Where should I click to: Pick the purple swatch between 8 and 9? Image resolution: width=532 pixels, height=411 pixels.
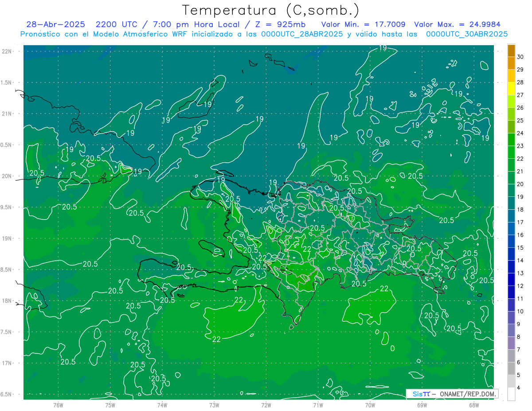click(x=511, y=330)
